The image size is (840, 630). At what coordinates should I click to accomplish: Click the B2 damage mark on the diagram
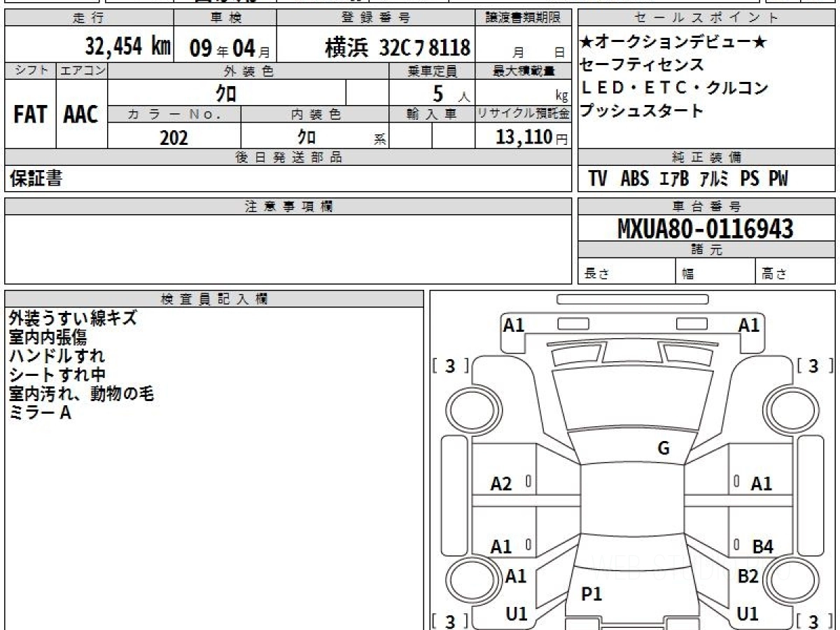(x=748, y=577)
